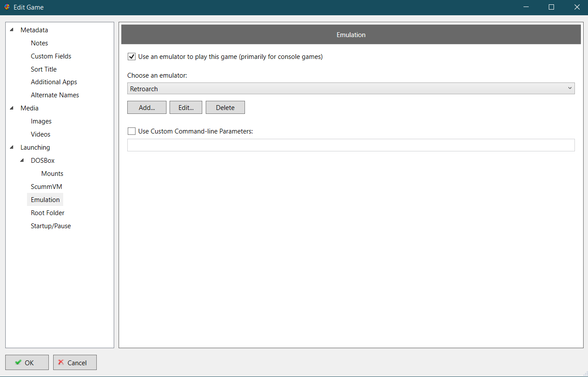The image size is (588, 377).
Task: Select the Metadata tree item
Action: (34, 30)
